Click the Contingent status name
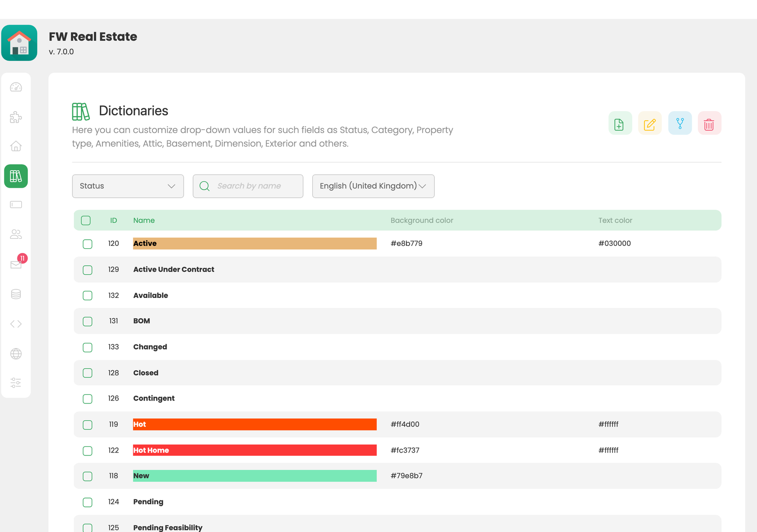 [154, 399]
